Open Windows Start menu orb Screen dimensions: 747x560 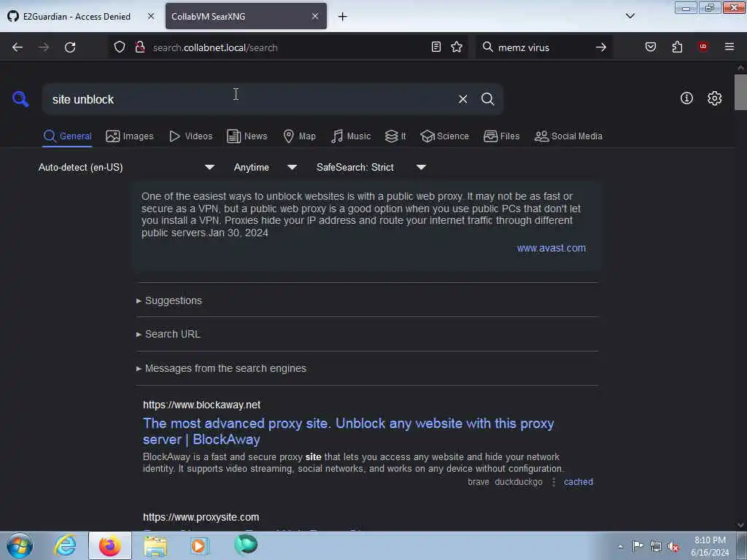tap(20, 545)
